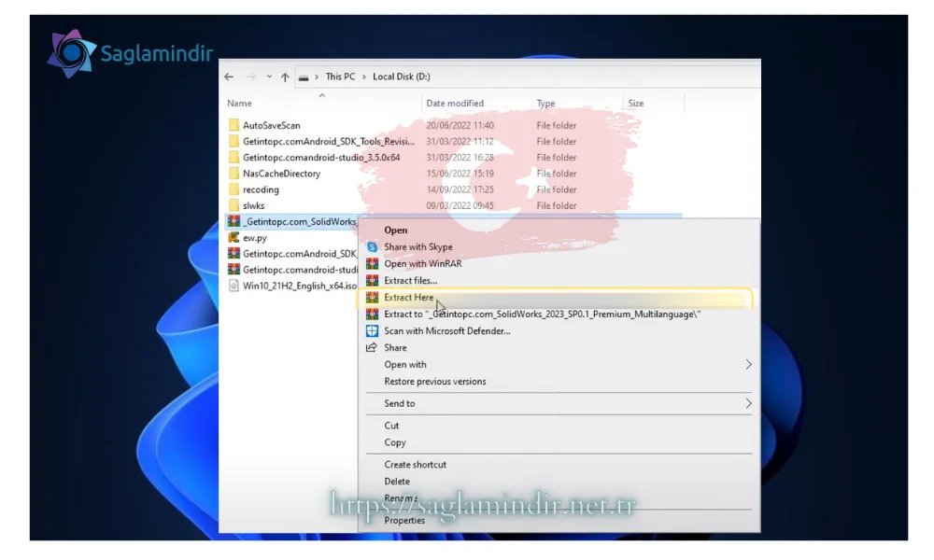934x560 pixels.
Task: Select the slwks folder icon
Action: (x=233, y=205)
